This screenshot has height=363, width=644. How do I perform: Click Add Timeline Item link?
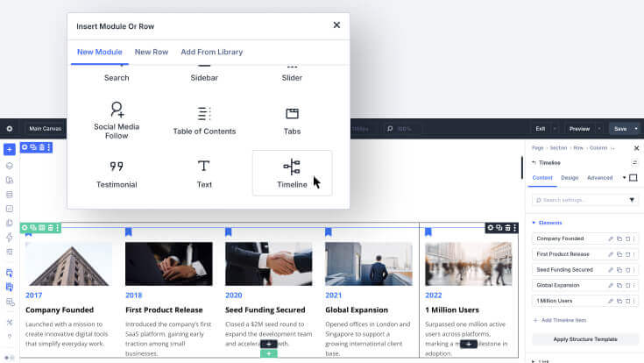[x=560, y=320]
